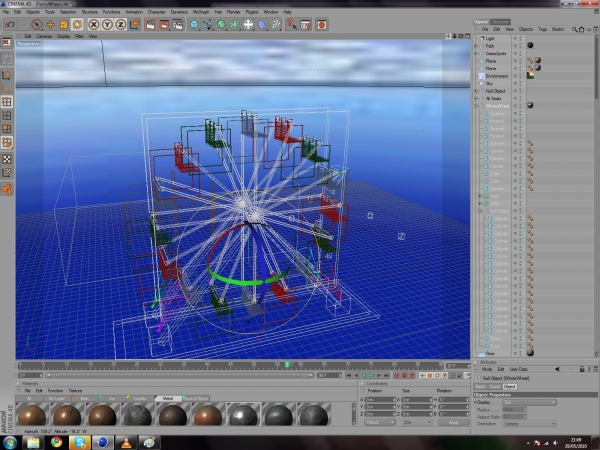Select the Metal materials tab
The image size is (600, 450).
[168, 398]
